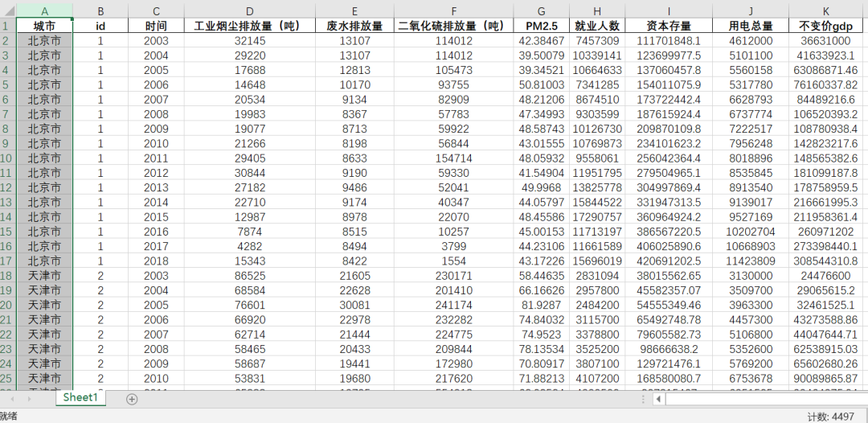The width and height of the screenshot is (868, 423).
Task: Click the PM2.5 header cell
Action: coord(542,26)
